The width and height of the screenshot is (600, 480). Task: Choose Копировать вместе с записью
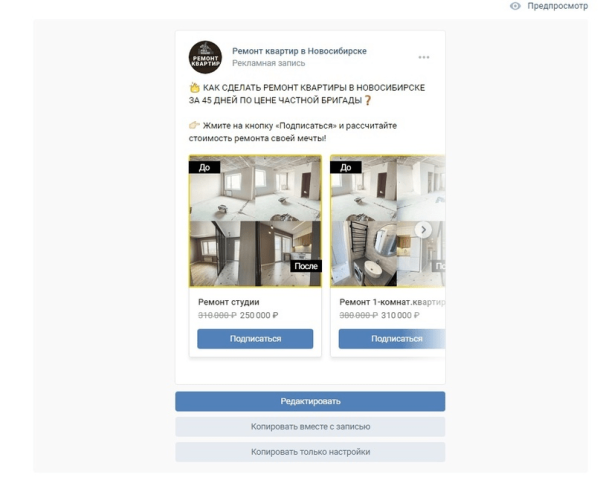(x=310, y=426)
